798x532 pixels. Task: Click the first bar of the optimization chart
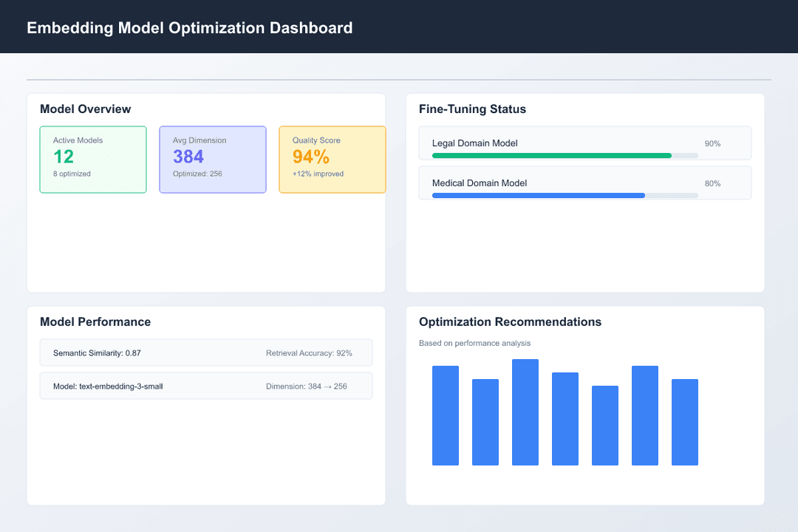tap(446, 415)
